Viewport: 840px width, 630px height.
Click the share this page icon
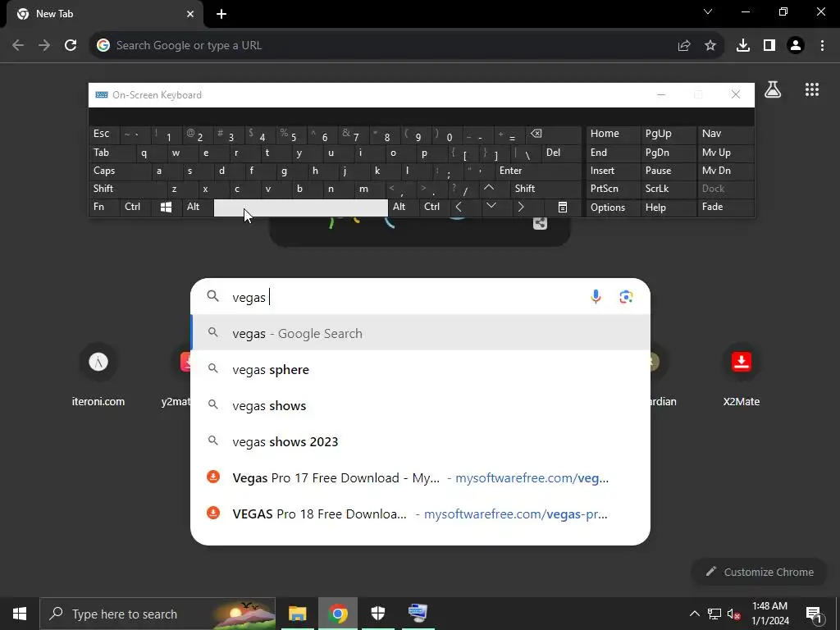click(684, 46)
